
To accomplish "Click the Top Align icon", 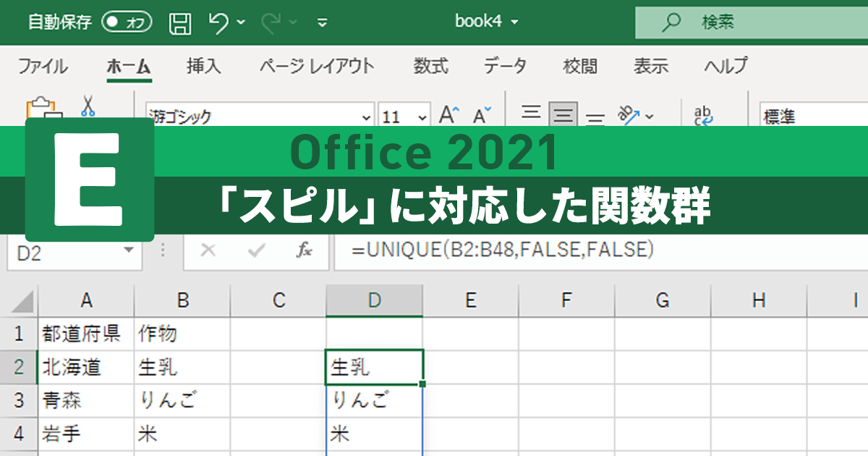I will (x=532, y=114).
